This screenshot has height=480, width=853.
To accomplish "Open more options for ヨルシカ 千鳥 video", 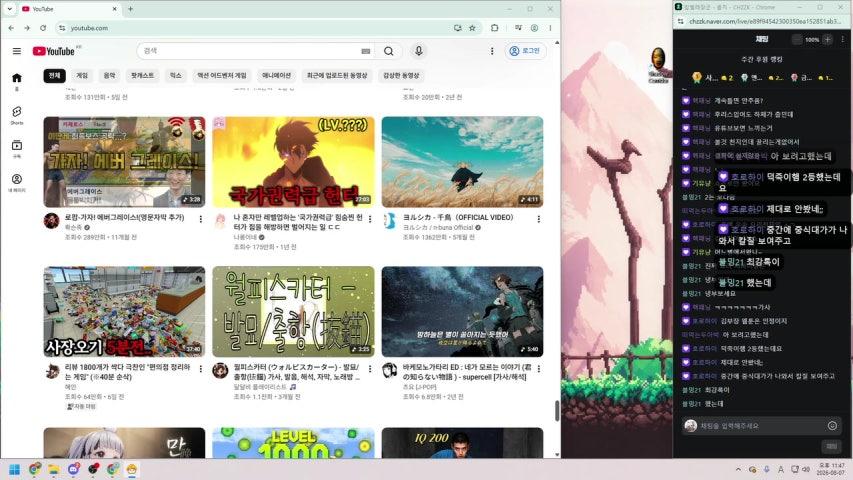I will click(539, 219).
